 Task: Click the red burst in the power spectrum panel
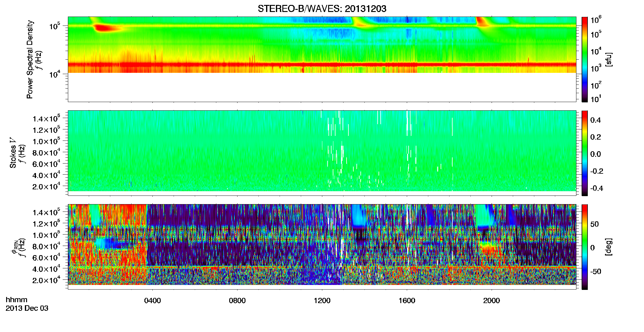coord(104,28)
